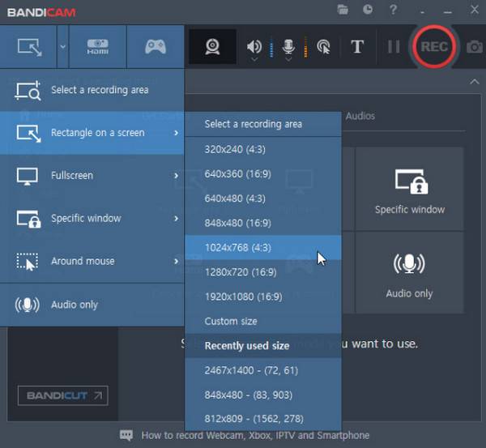Pick the 640x360 (16:9) size

[263, 174]
